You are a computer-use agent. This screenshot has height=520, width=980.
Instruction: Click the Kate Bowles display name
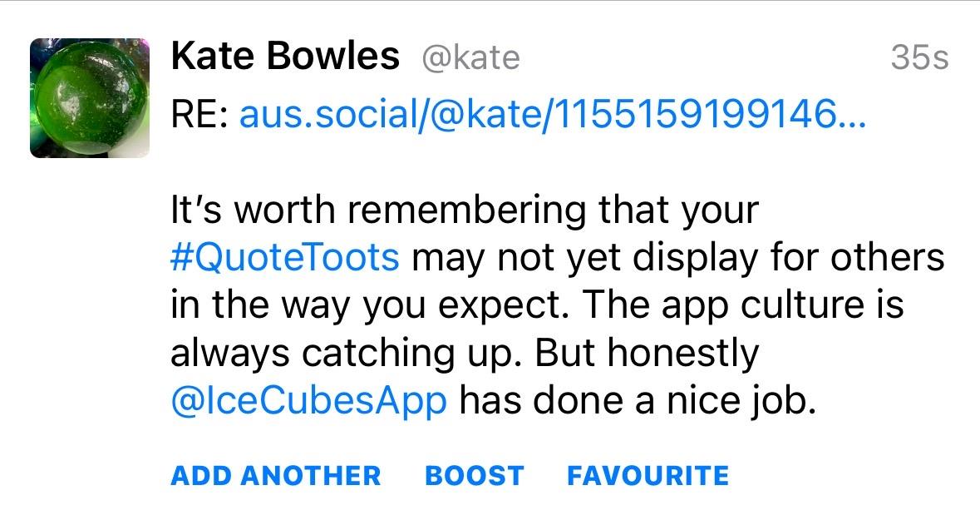[x=284, y=57]
